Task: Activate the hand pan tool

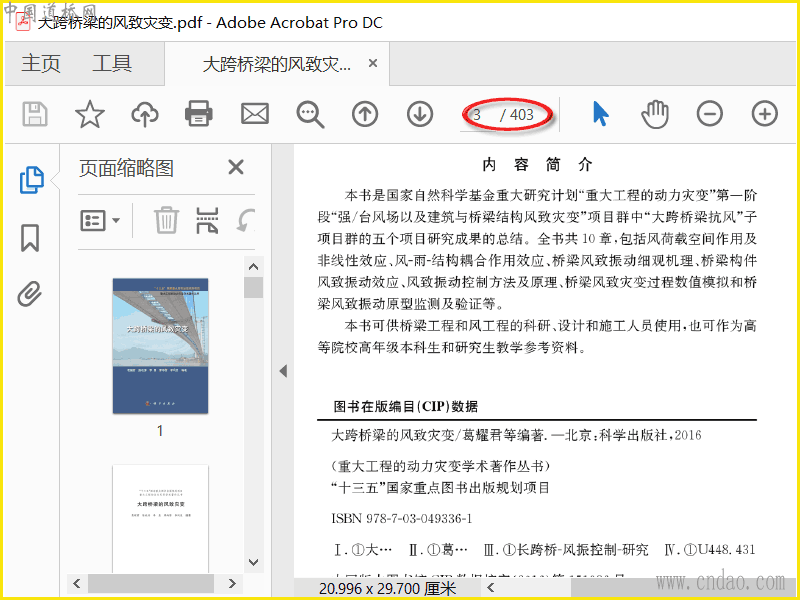Action: (x=655, y=114)
